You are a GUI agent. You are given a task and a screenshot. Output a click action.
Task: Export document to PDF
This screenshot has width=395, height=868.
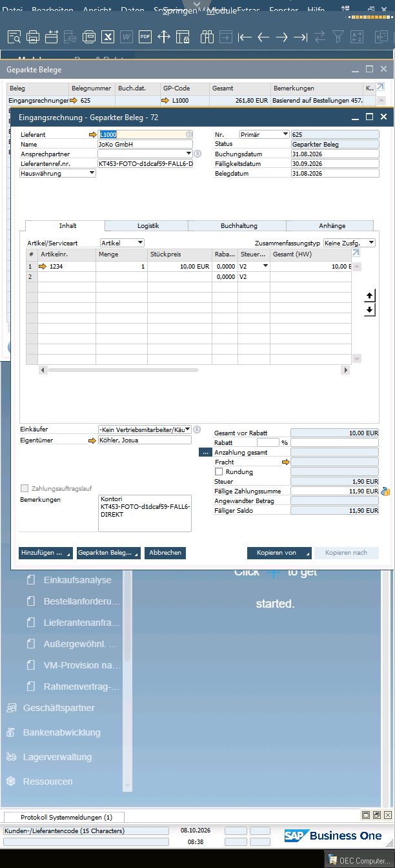[x=145, y=37]
